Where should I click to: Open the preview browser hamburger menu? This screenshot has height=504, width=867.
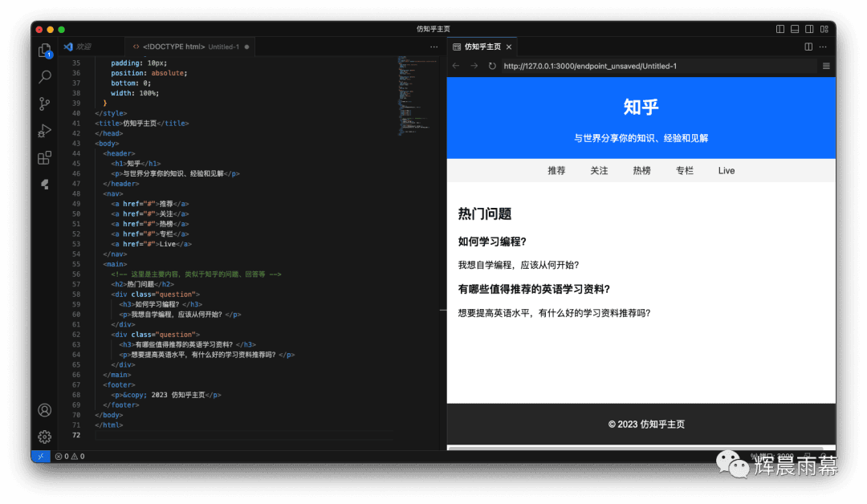click(x=826, y=66)
